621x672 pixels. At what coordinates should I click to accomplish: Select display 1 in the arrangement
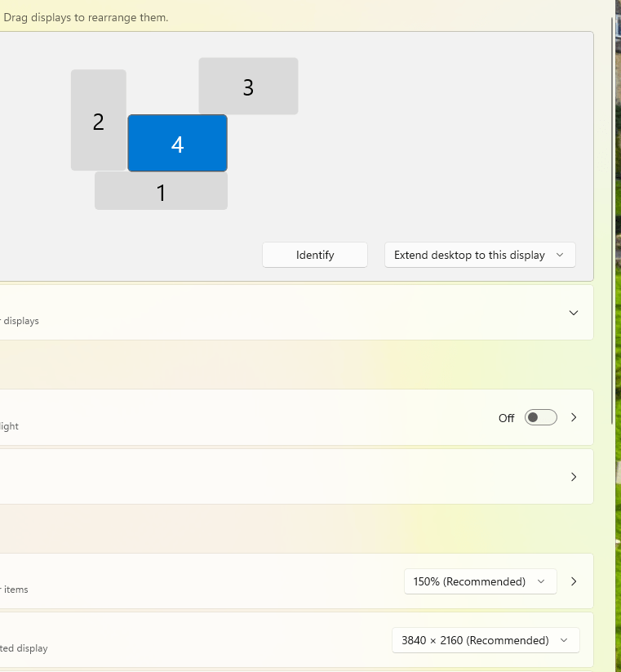point(161,191)
